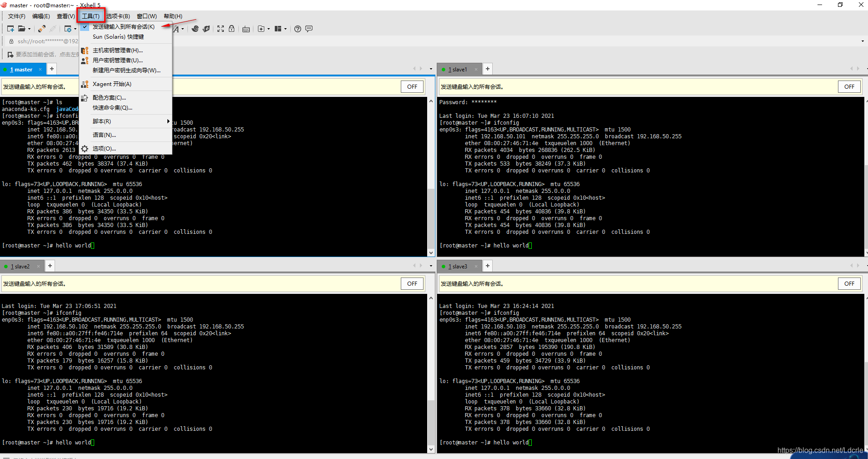Add new tab beside master tab
Screen dimensions: 868x459
[x=51, y=69]
